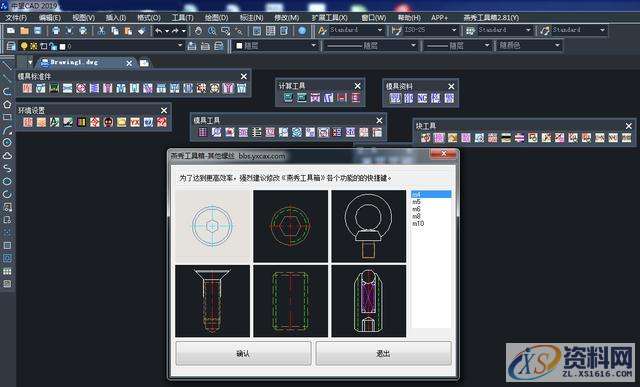Click the white layer color swatch
Image resolution: width=640 pixels, height=387 pixels.
point(62,47)
